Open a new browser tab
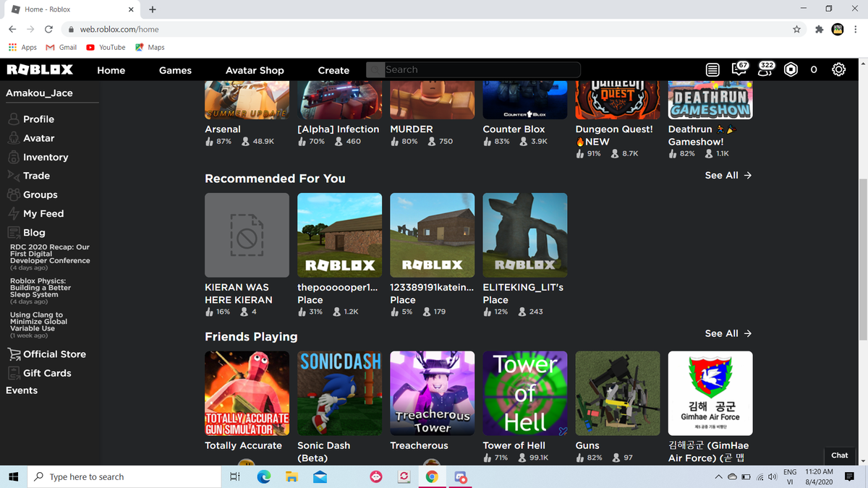 pos(152,9)
